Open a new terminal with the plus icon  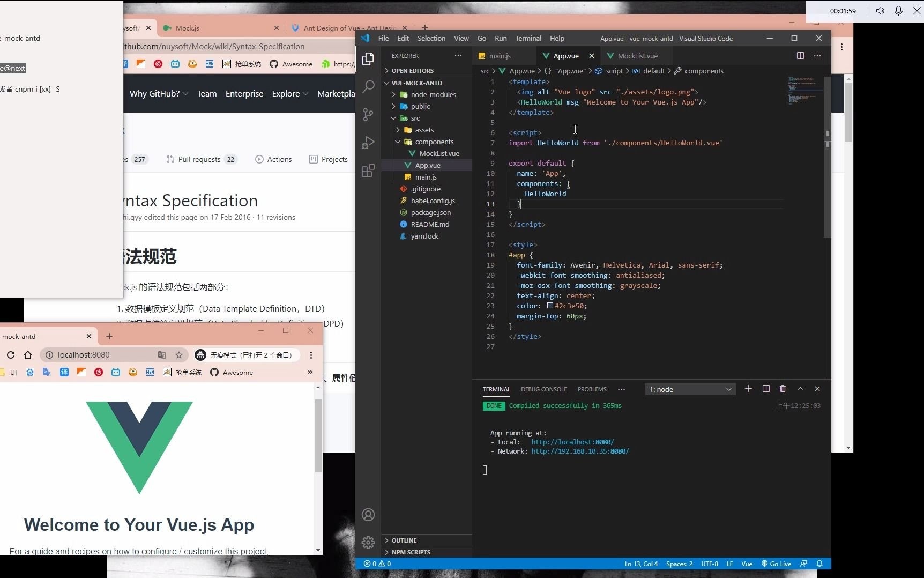tap(748, 389)
